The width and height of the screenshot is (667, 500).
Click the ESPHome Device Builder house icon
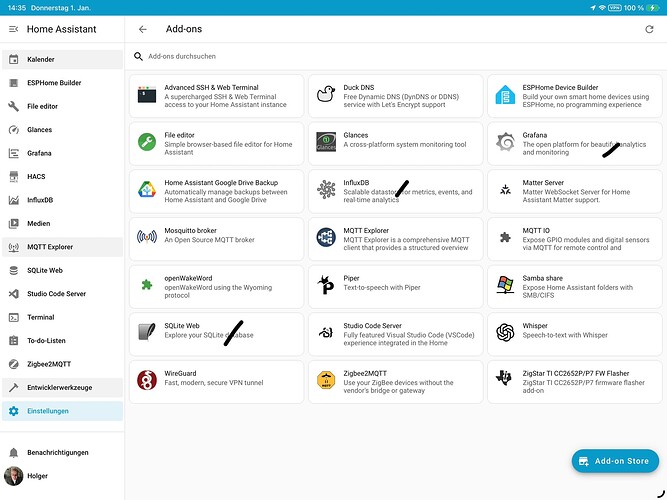click(505, 94)
